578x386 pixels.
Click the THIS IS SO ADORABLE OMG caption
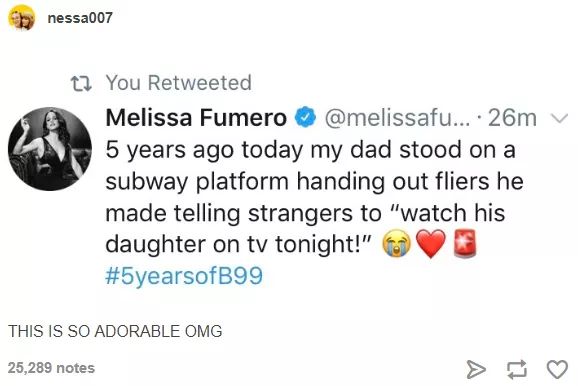click(115, 331)
